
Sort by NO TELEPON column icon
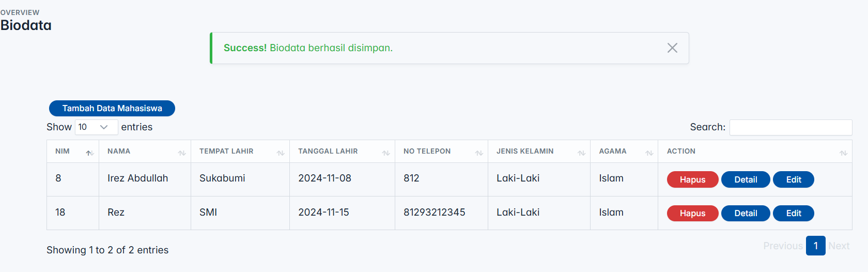[479, 153]
